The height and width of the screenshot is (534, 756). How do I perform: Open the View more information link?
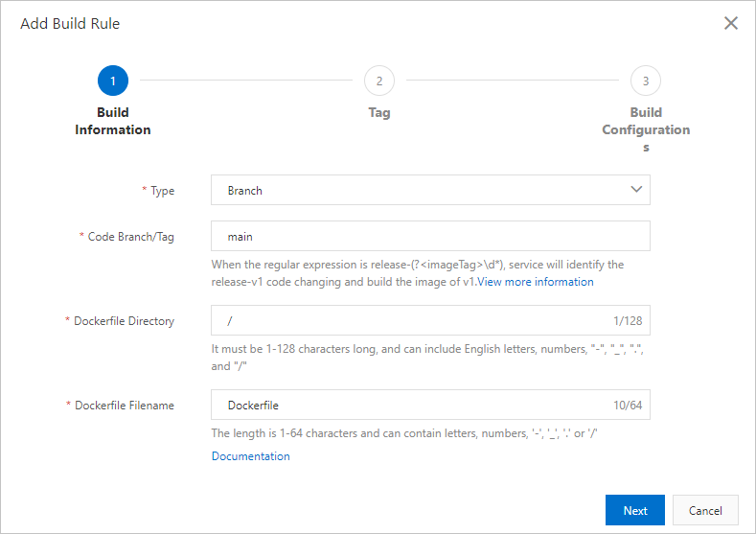pyautogui.click(x=536, y=282)
